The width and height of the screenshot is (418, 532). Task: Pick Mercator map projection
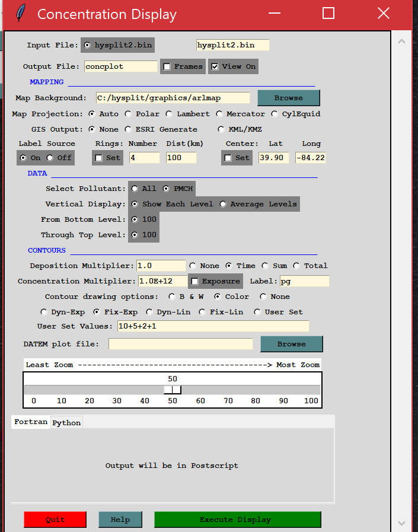[219, 114]
